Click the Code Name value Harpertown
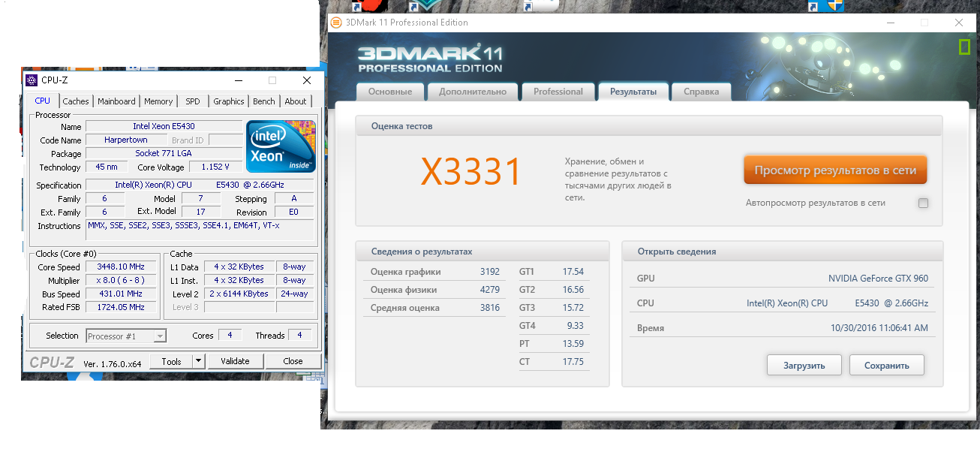980x473 pixels. point(126,140)
